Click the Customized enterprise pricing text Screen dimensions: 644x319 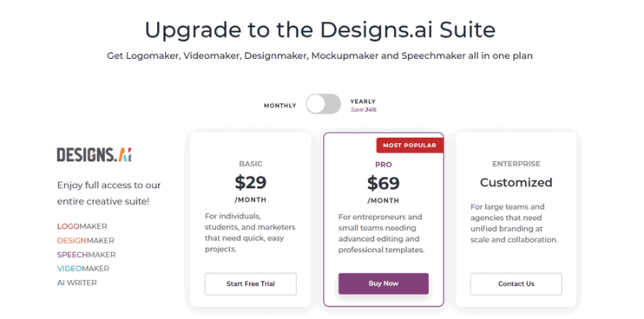(516, 182)
